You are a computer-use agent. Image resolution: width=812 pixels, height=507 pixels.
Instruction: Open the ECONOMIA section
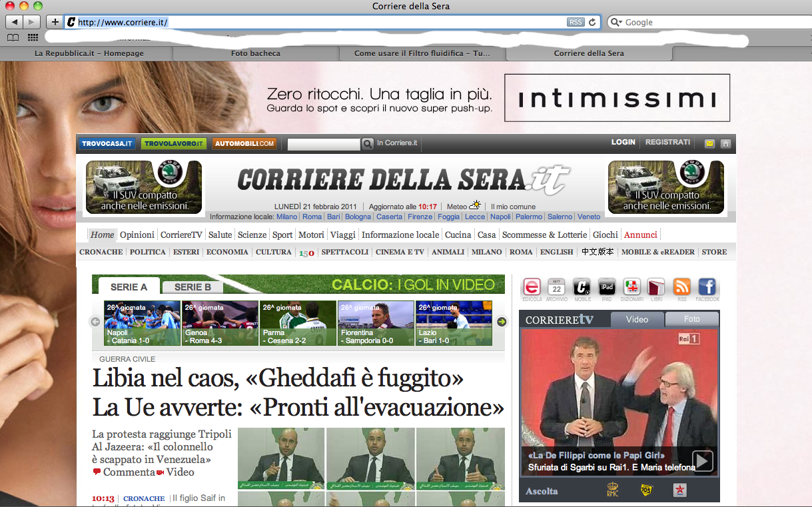pyautogui.click(x=227, y=252)
